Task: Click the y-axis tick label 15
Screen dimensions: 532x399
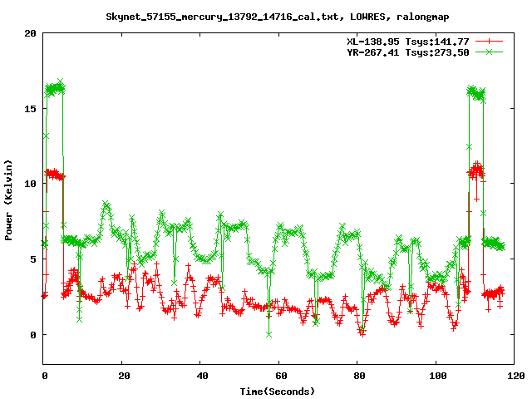Action: coord(30,109)
